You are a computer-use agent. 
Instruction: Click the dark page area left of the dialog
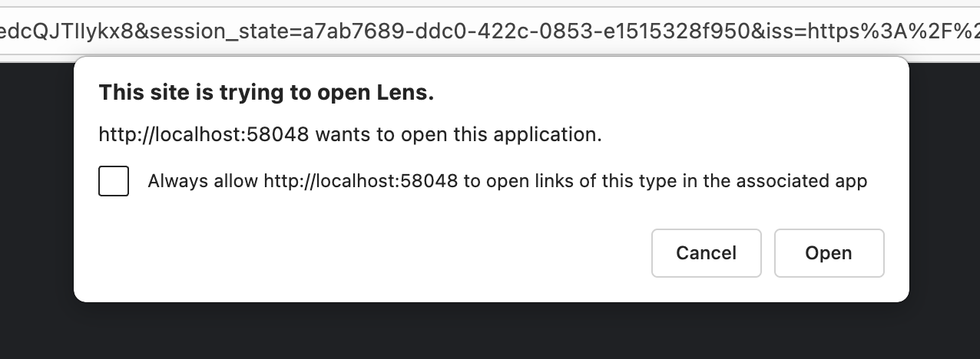[36, 192]
